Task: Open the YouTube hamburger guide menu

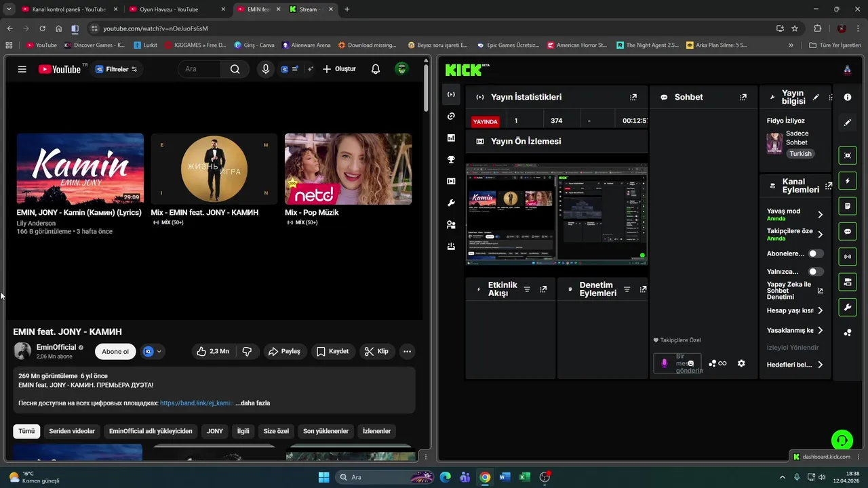Action: coord(22,69)
